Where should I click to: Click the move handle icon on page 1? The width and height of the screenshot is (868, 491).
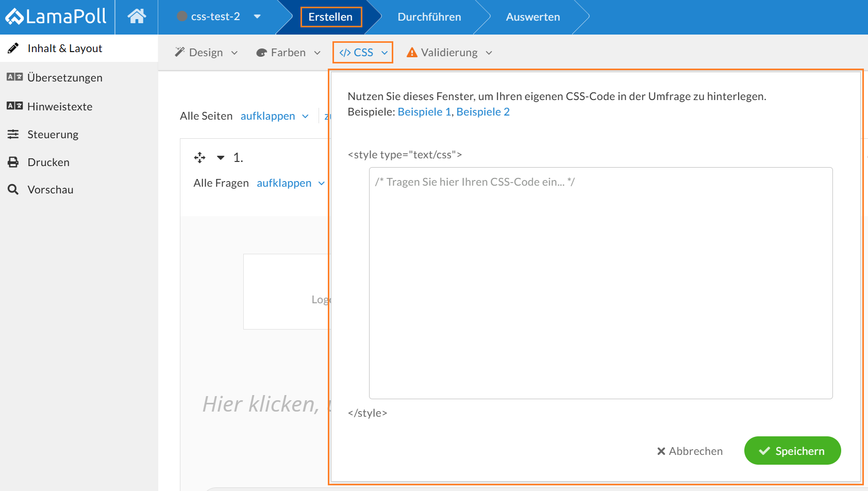[200, 157]
